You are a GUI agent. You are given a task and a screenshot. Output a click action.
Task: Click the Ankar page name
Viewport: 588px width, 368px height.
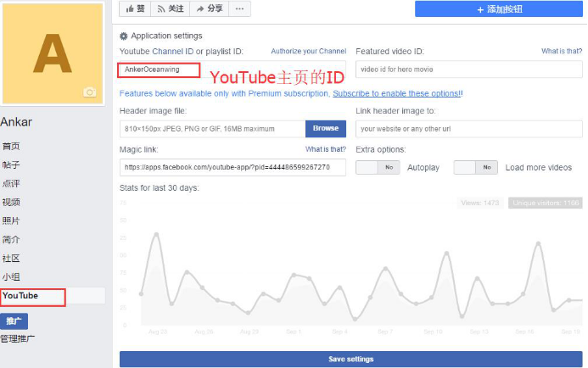[16, 122]
